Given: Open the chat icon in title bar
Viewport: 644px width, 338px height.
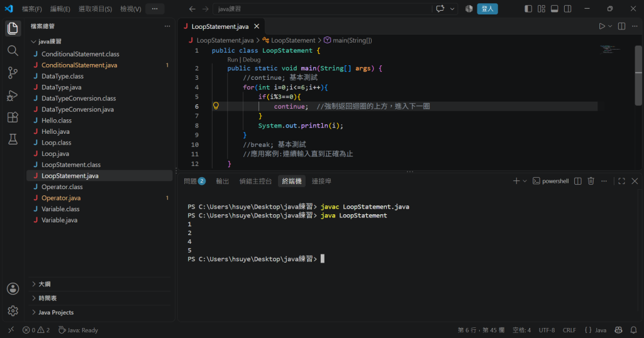Looking at the screenshot, I should coord(440,9).
